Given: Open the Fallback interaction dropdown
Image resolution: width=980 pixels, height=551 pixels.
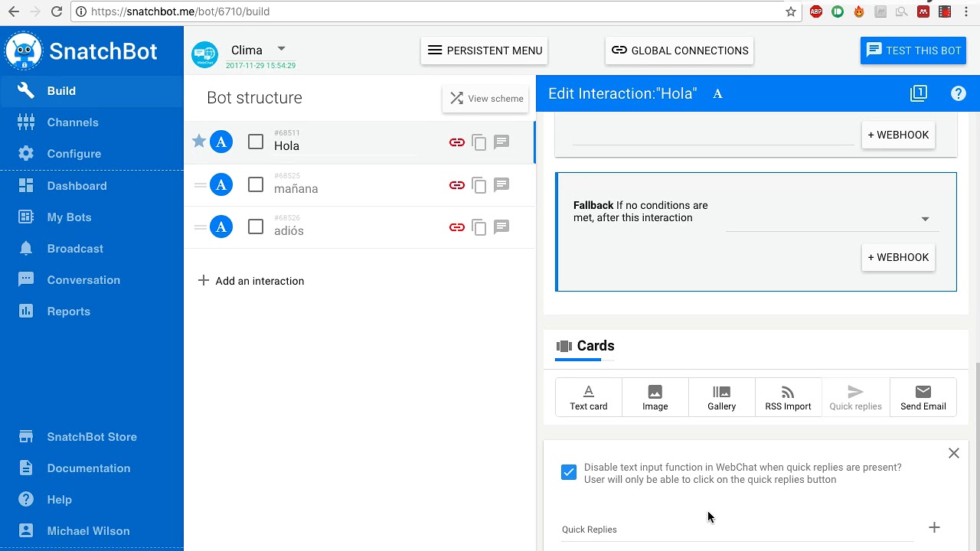Looking at the screenshot, I should 832,219.
